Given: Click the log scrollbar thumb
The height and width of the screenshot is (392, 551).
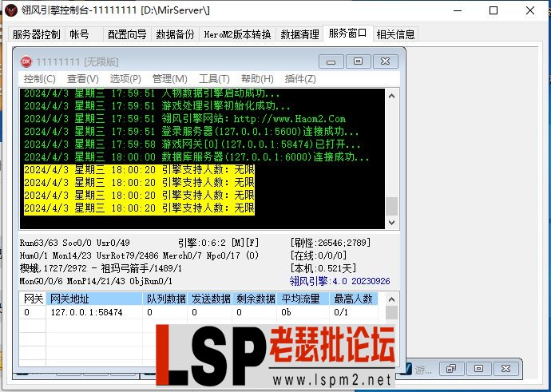Looking at the screenshot, I should (392, 206).
